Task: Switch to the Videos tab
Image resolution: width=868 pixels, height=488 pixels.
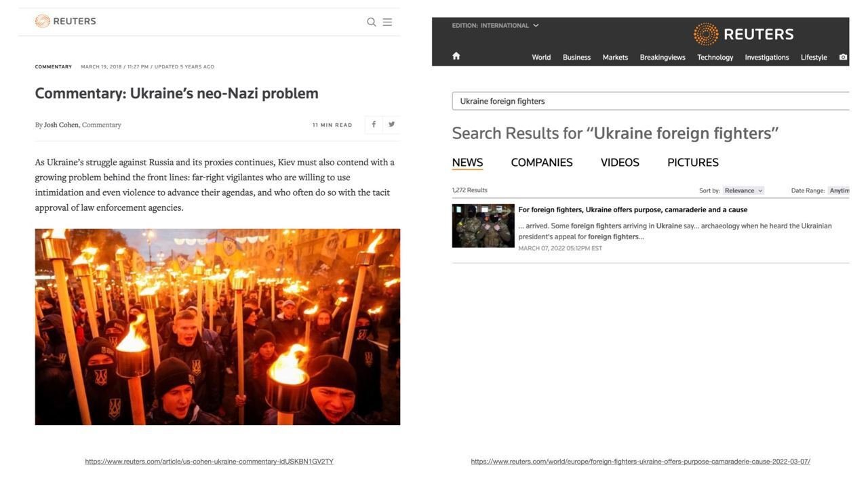Action: coord(620,163)
